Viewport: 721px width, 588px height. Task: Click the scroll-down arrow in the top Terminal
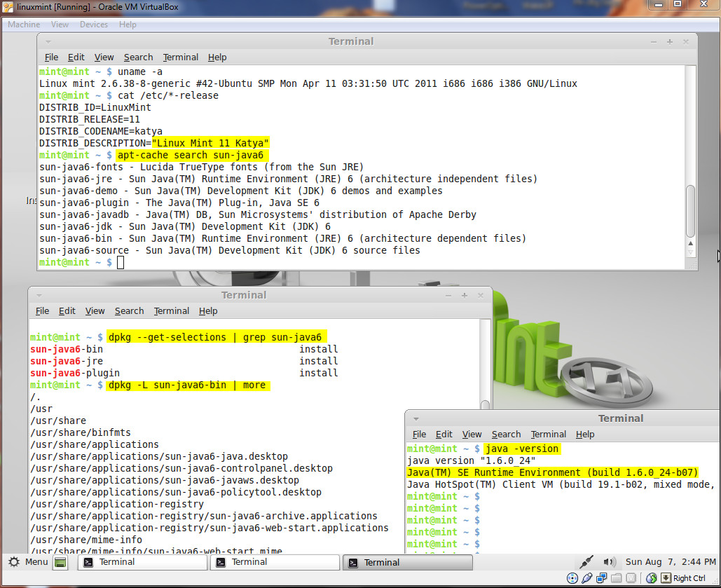(690, 252)
